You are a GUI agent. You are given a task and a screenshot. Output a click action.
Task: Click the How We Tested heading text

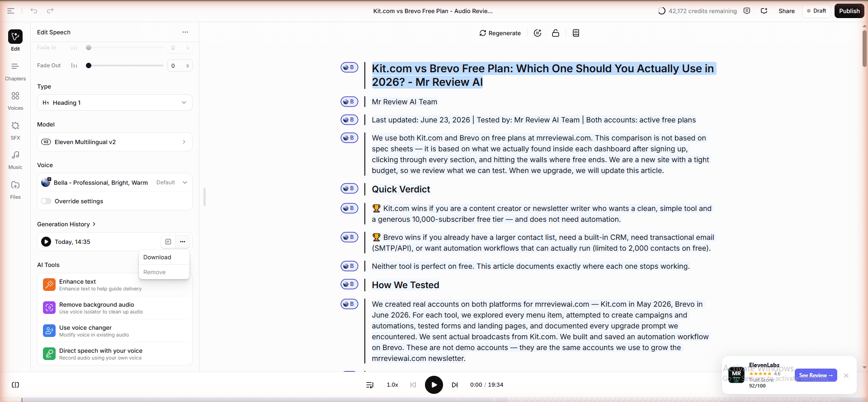(x=406, y=285)
